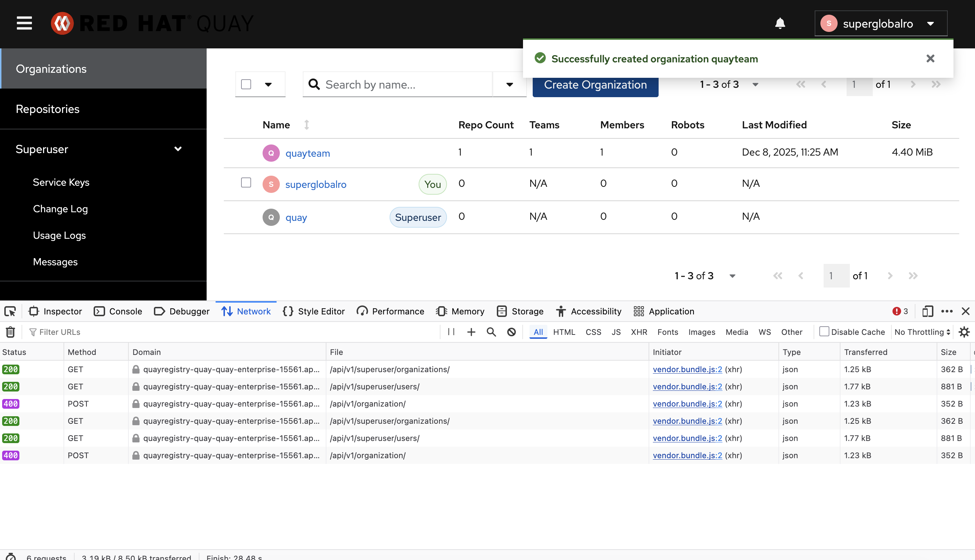Toggle the select-all organizations checkbox
The height and width of the screenshot is (560, 975).
point(246,84)
